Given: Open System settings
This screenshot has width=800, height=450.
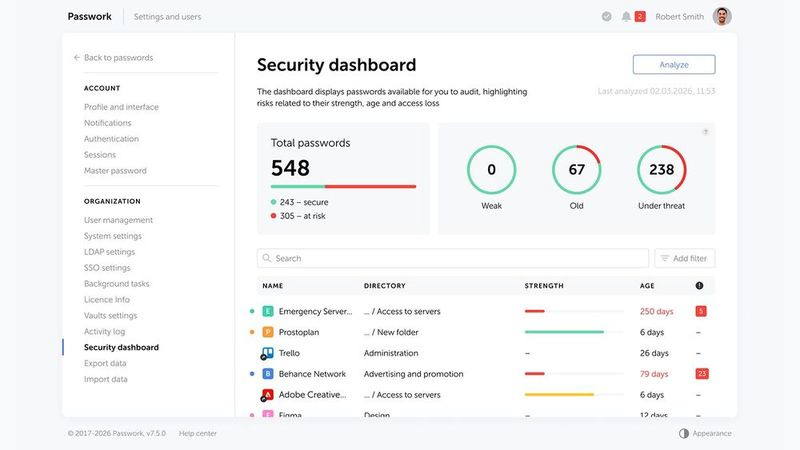Looking at the screenshot, I should point(113,236).
